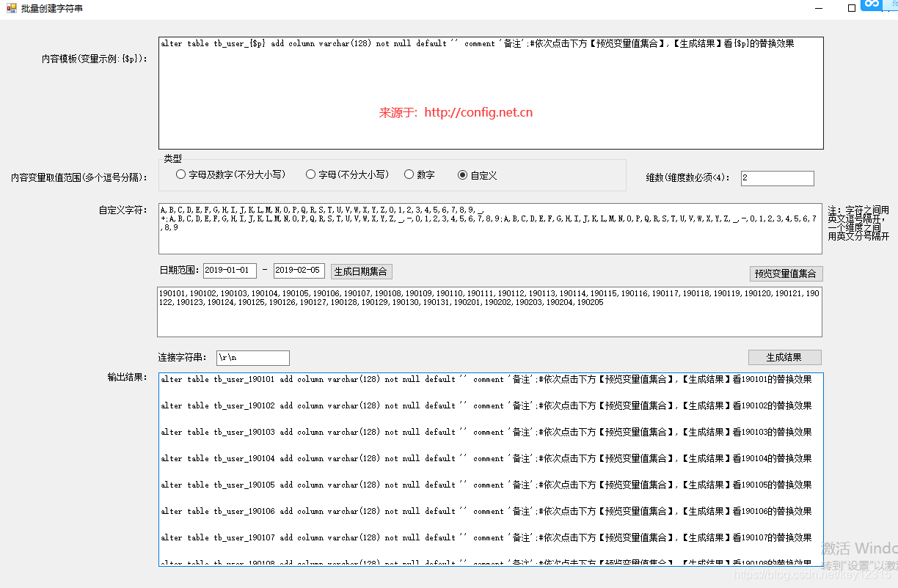Click the 维数 dimension input field
Screen dimensions: 898x588
[x=778, y=178]
